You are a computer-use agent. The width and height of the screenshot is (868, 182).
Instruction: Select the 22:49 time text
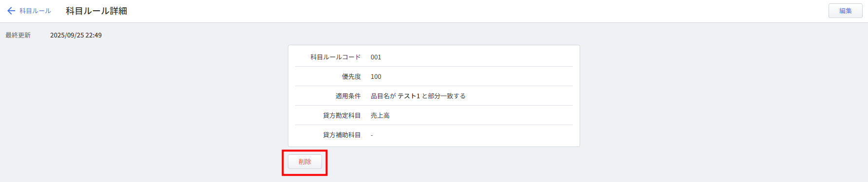coord(94,35)
